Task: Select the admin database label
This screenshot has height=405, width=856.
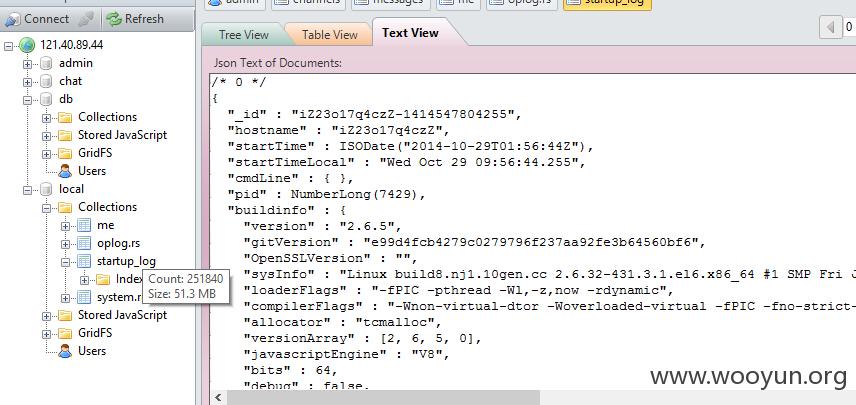Action: (x=76, y=63)
